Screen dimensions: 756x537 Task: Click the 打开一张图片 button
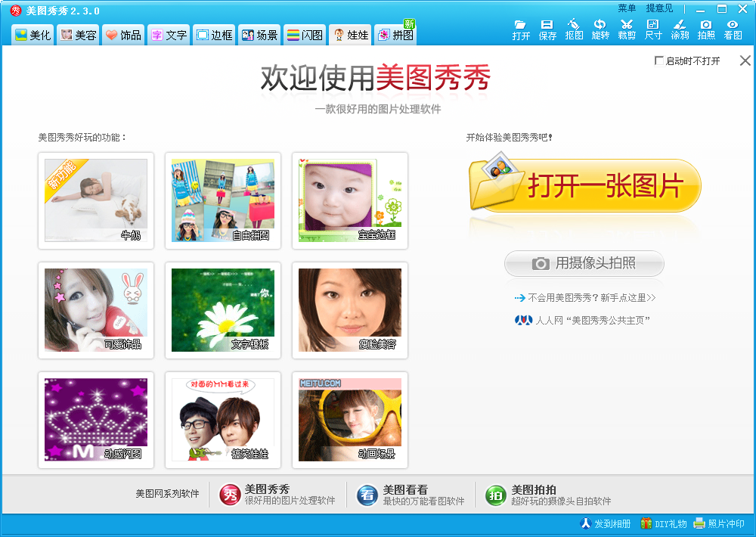click(584, 186)
